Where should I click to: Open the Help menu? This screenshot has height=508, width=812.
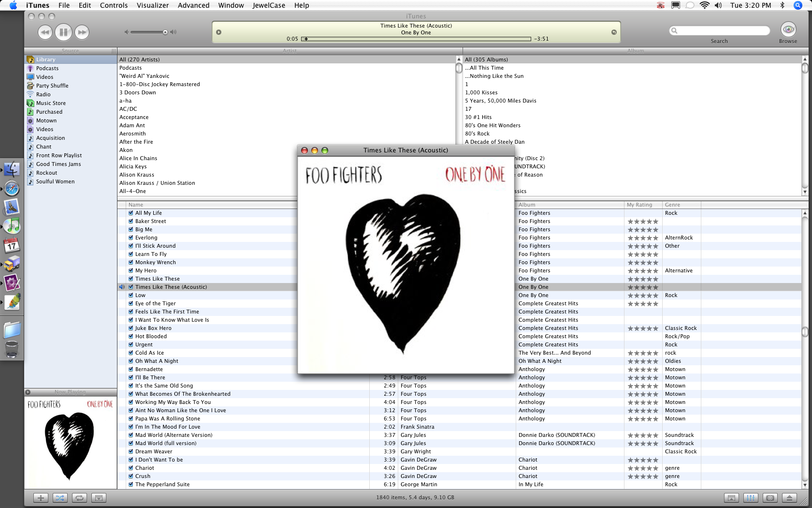click(x=302, y=5)
